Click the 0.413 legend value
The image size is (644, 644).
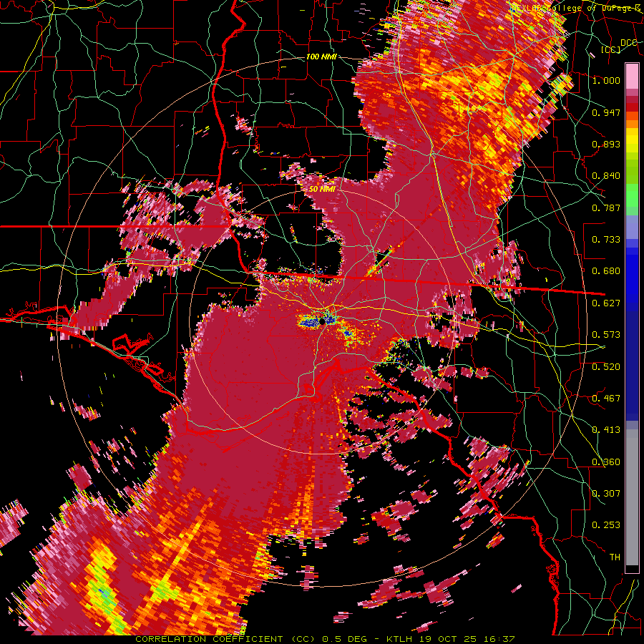click(606, 430)
